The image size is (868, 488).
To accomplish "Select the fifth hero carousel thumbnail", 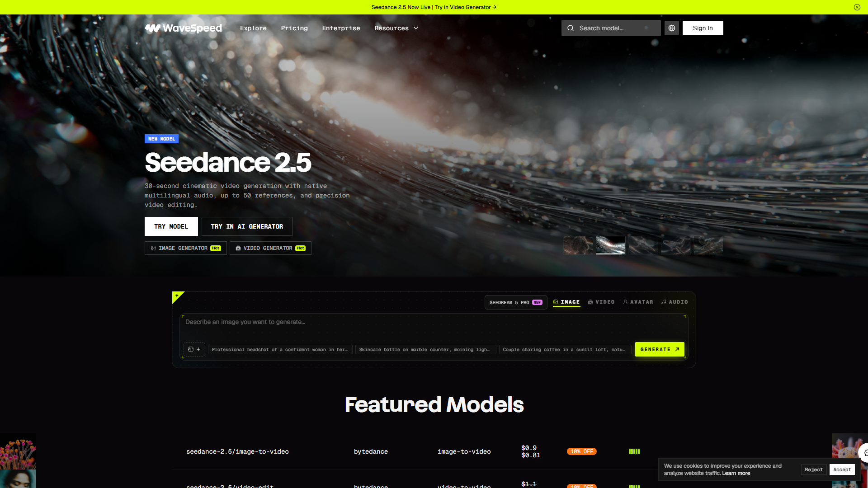I will click(x=708, y=245).
